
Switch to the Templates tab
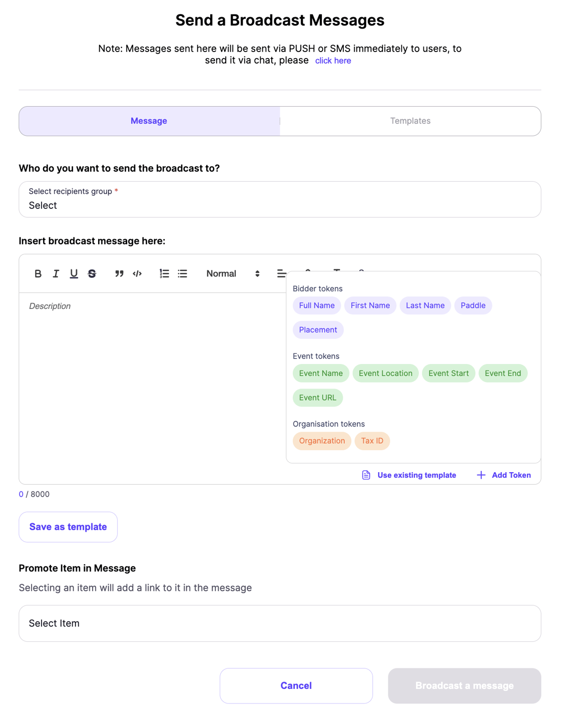(410, 121)
